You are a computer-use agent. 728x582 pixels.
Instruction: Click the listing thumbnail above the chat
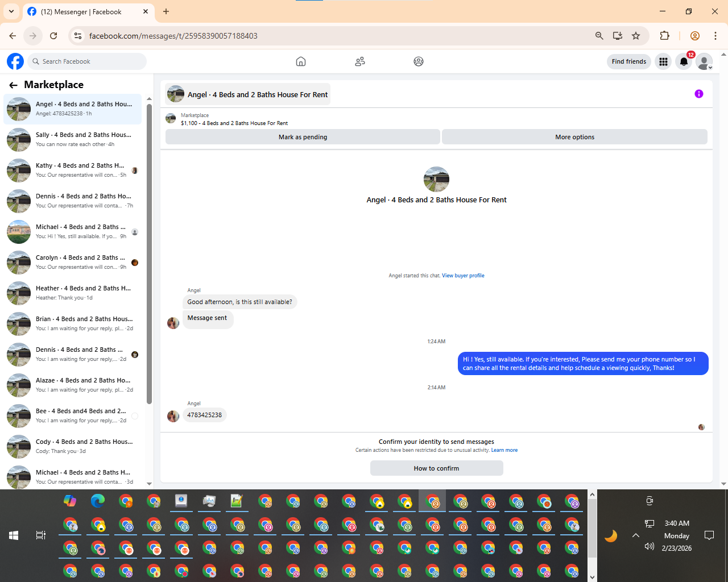point(171,118)
